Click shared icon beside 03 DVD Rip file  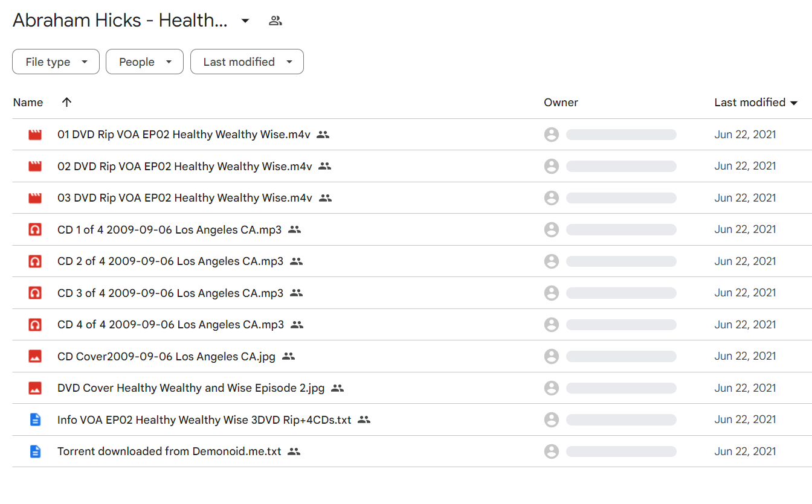[326, 198]
